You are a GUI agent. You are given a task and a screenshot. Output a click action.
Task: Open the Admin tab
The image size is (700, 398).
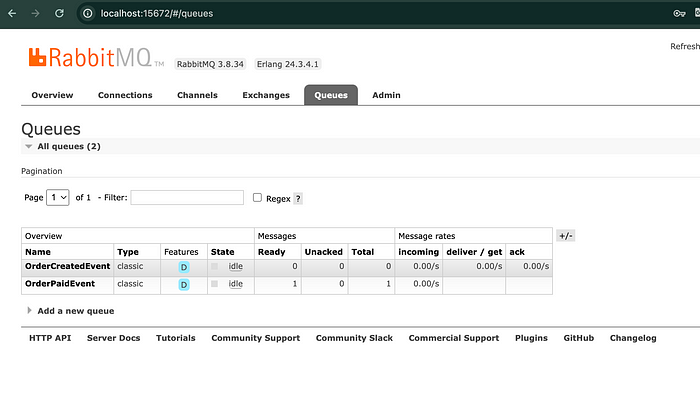pos(386,95)
